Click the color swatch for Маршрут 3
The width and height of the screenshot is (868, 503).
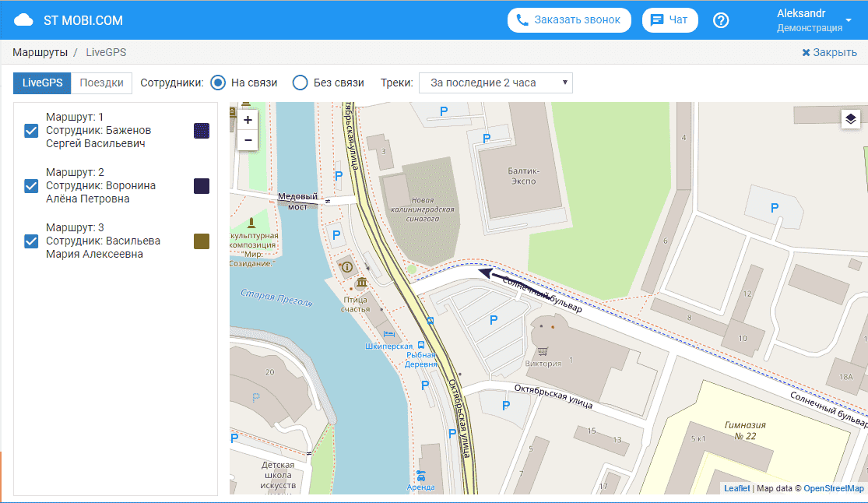pos(202,241)
